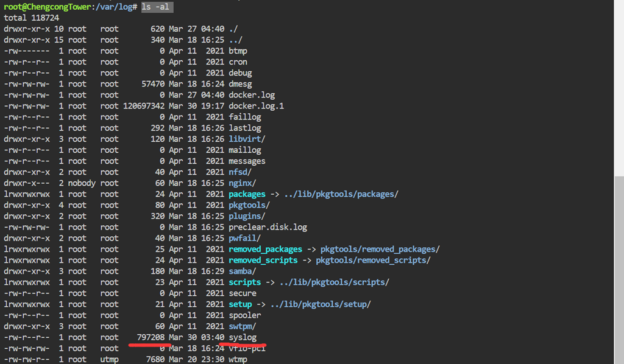Select the samba/ directory name
Image resolution: width=624 pixels, height=364 pixels.
pos(243,271)
